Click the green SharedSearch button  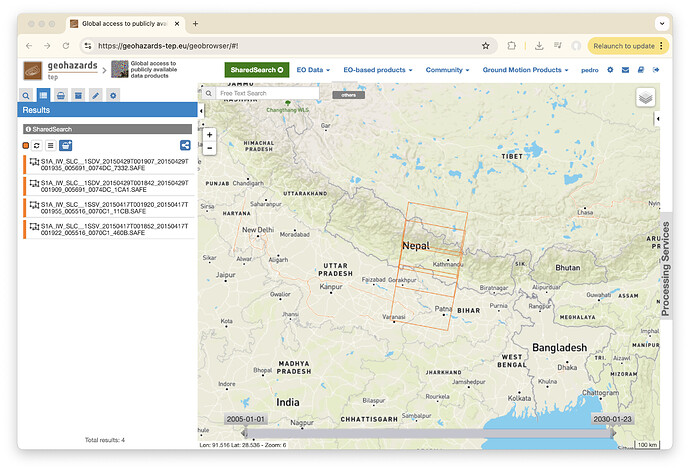[x=257, y=70]
